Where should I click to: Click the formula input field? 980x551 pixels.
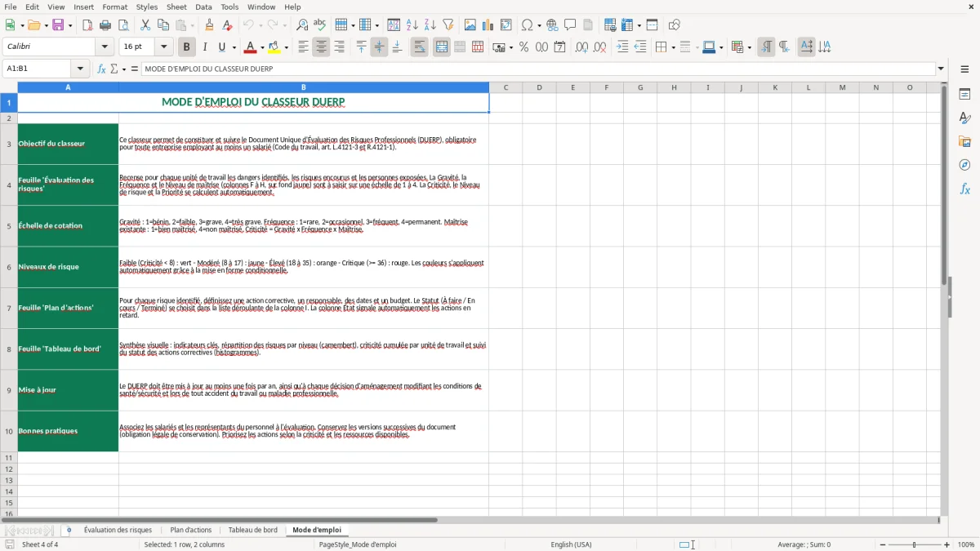click(x=538, y=69)
